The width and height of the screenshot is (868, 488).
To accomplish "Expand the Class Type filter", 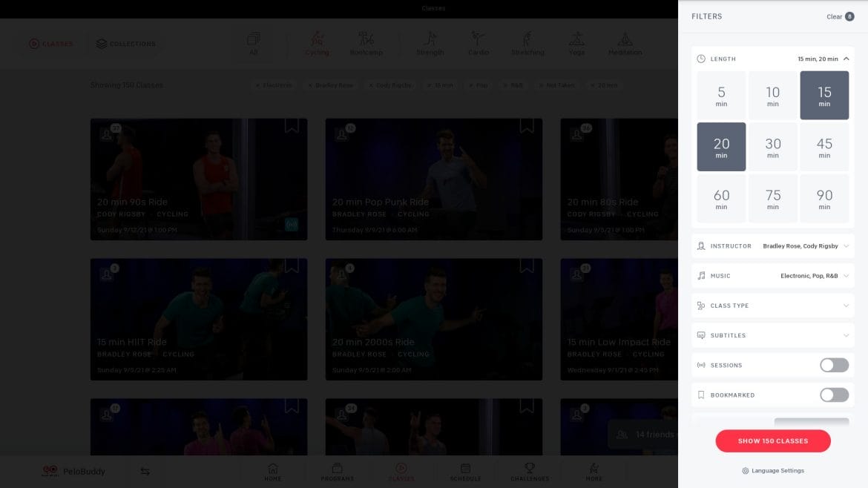I will click(x=773, y=306).
